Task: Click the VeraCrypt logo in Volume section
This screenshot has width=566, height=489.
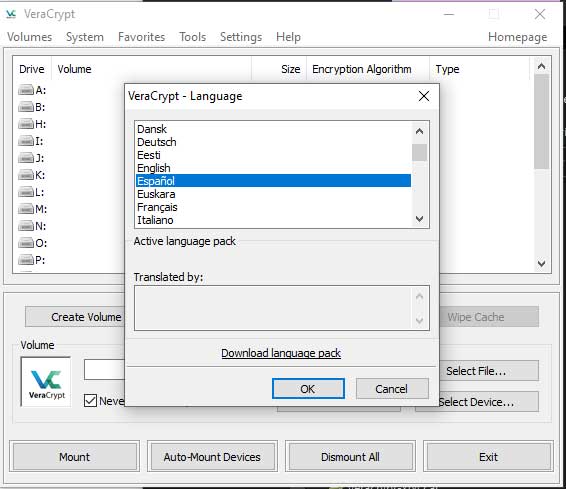Action: [x=46, y=382]
